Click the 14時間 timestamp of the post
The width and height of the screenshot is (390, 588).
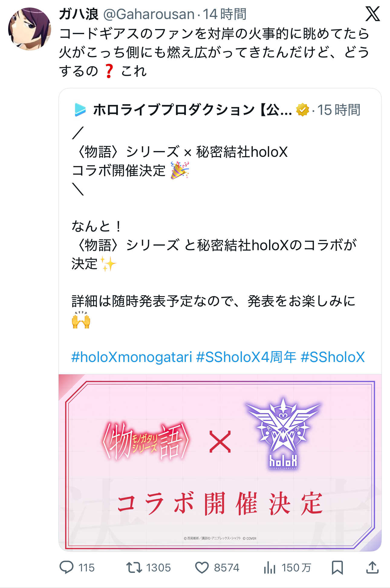tap(225, 14)
